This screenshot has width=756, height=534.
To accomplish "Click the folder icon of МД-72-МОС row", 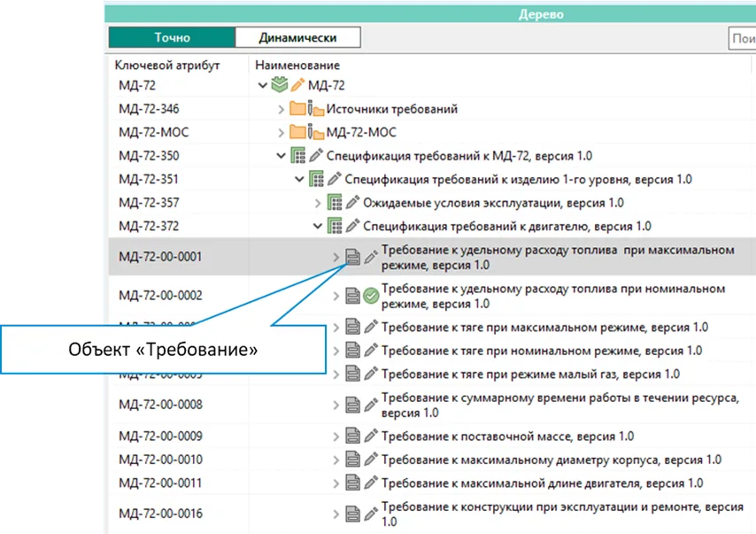I will [x=298, y=131].
